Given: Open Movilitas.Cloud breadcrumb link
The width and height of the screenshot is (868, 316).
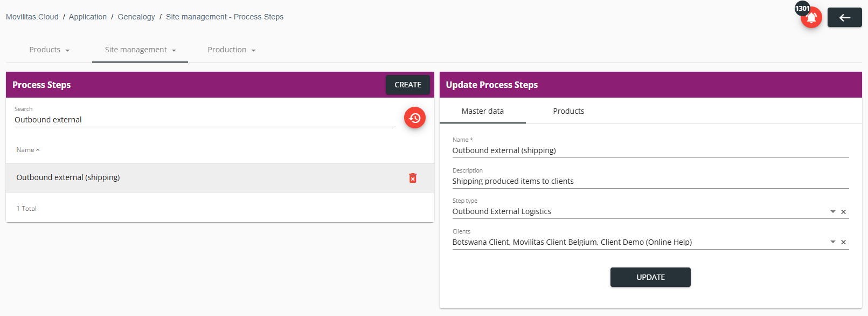Looking at the screenshot, I should point(32,17).
